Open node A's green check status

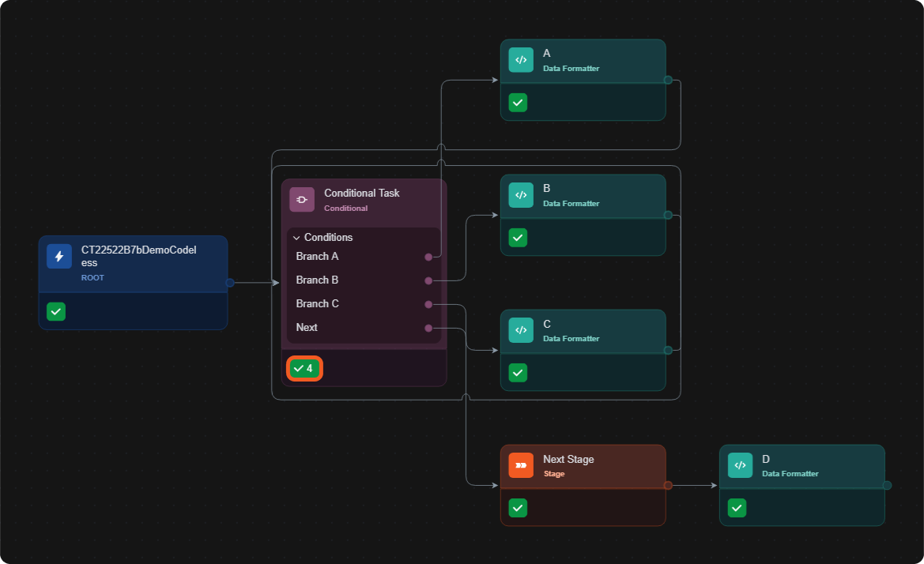click(518, 103)
